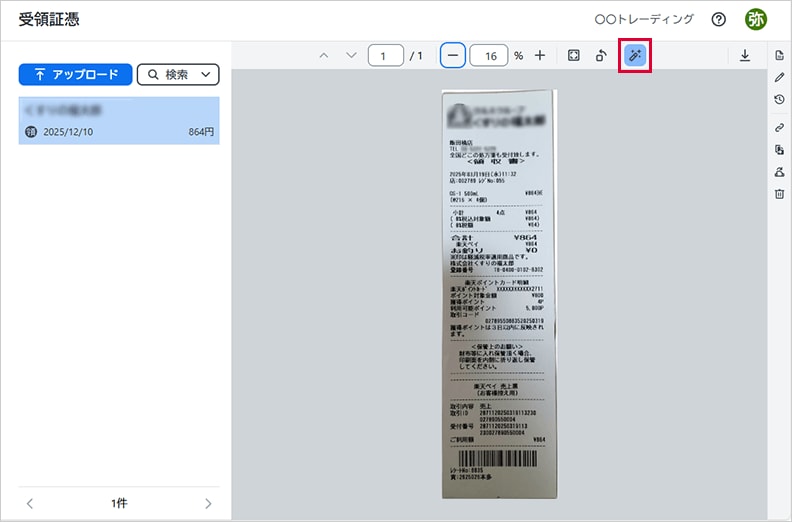Open the help question mark icon
The image size is (792, 522).
tap(718, 19)
